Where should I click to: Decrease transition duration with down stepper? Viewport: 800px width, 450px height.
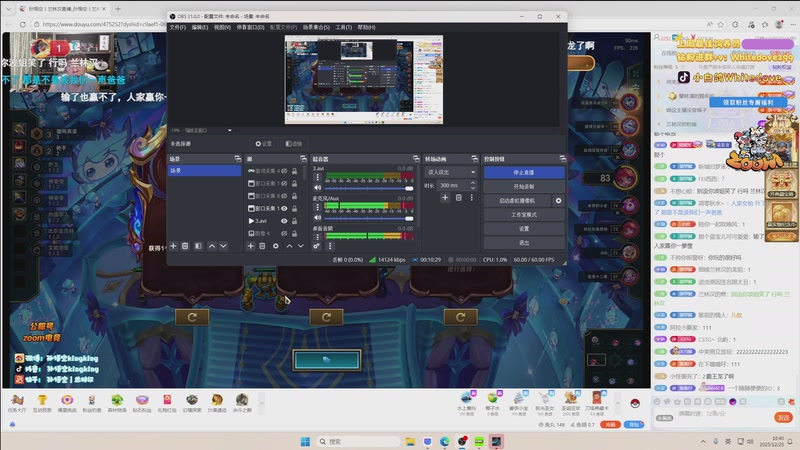pyautogui.click(x=472, y=188)
